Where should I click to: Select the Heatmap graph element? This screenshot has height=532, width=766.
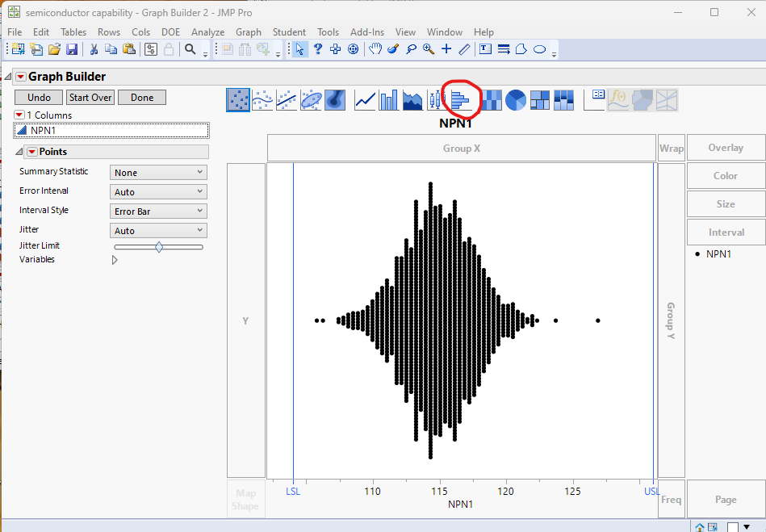(x=490, y=100)
